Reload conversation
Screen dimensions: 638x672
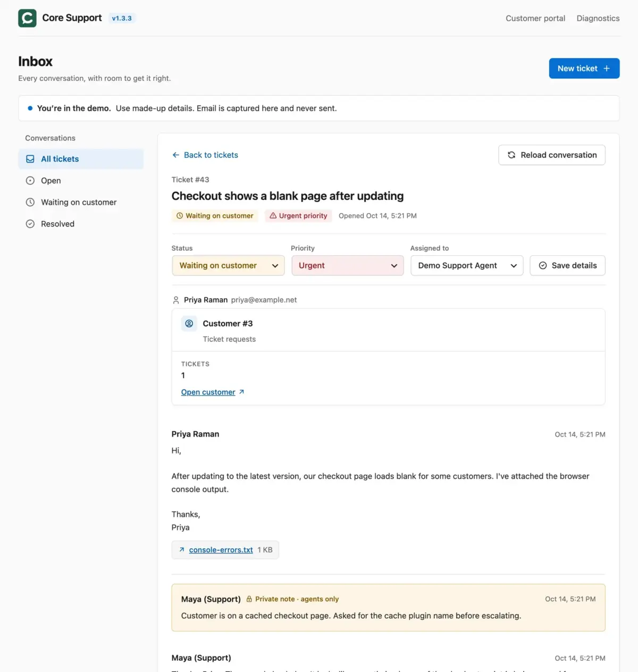click(x=552, y=155)
